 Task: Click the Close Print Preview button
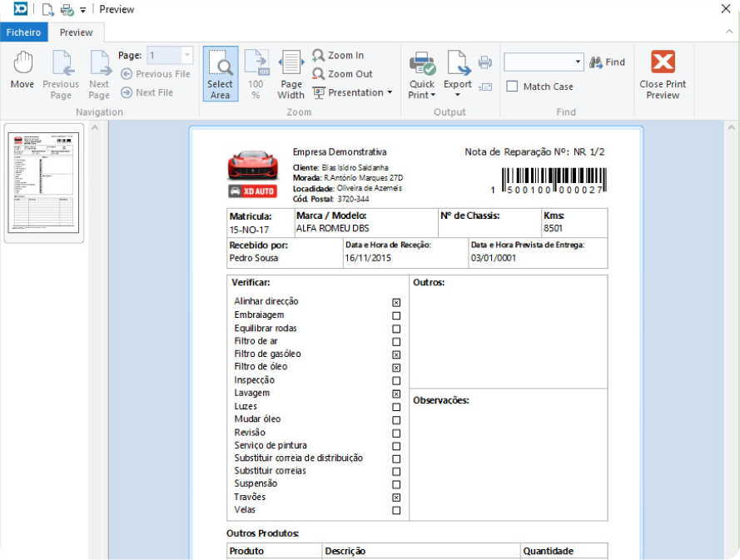663,74
